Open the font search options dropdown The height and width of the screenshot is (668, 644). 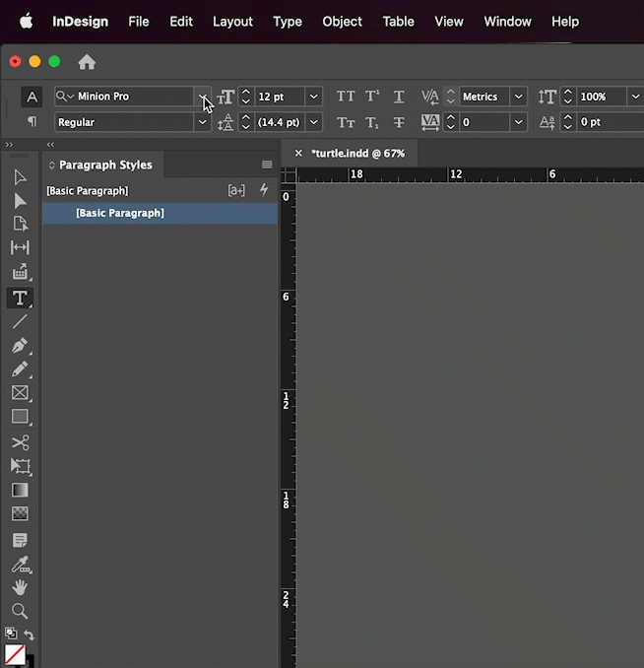[65, 97]
